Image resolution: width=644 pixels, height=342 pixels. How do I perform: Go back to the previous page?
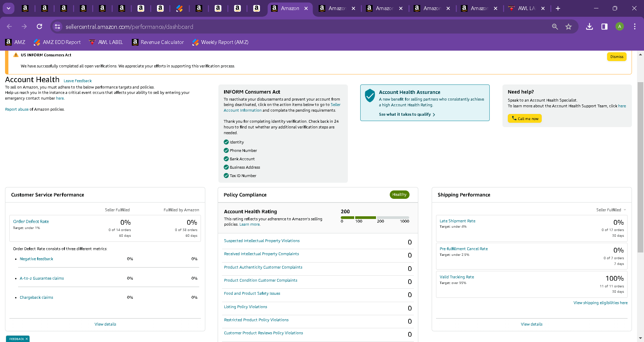pyautogui.click(x=9, y=26)
